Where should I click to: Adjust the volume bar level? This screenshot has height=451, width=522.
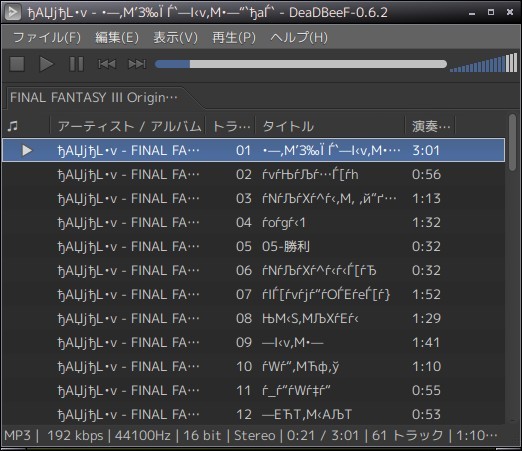(483, 63)
